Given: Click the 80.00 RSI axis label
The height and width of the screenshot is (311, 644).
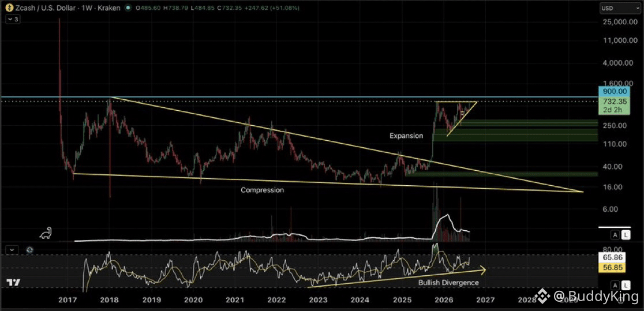Looking at the screenshot, I should [612, 250].
